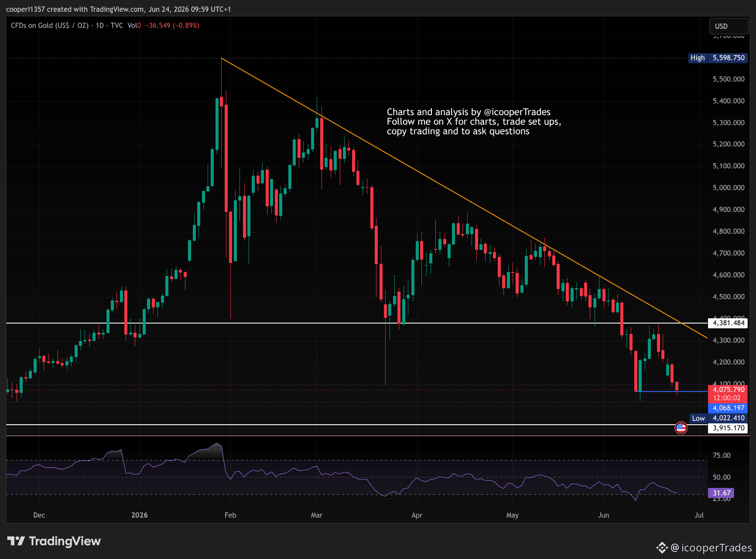756x559 pixels.
Task: Click the 'Apr' label on time axis
Action: (x=417, y=515)
